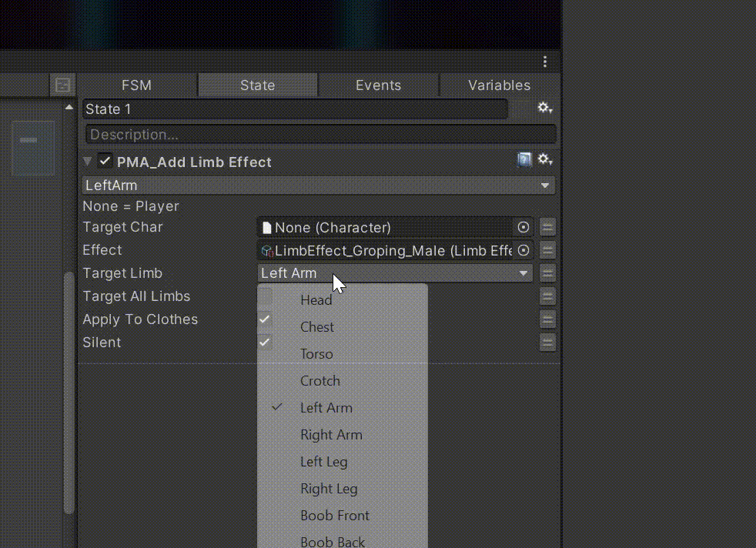The height and width of the screenshot is (548, 756).
Task: Click the Effect field object picker circle
Action: point(524,251)
